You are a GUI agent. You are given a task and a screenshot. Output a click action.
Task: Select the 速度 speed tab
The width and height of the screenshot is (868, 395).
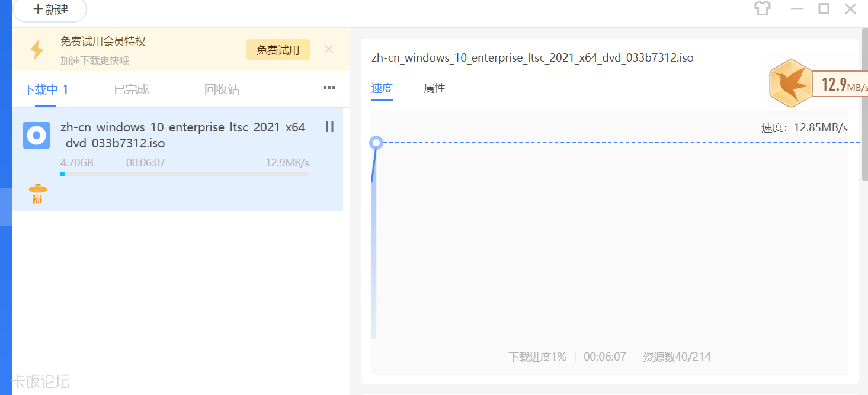pyautogui.click(x=382, y=88)
